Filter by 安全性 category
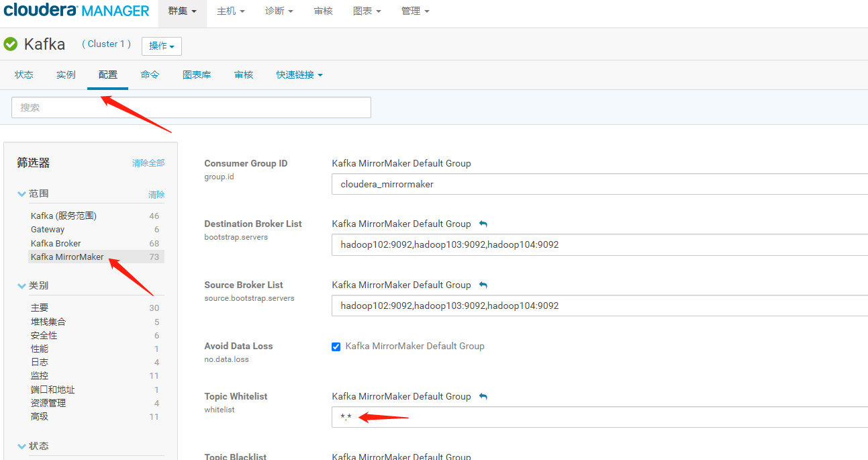 [44, 335]
